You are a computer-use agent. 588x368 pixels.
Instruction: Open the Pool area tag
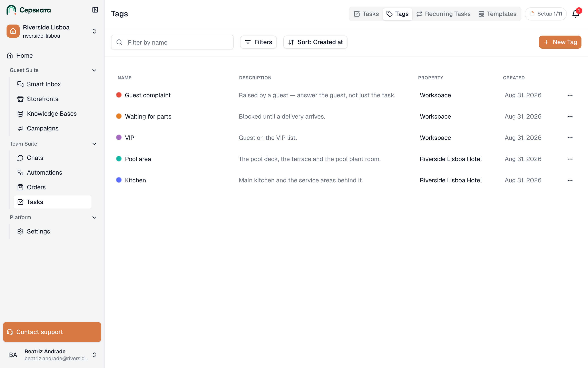point(138,159)
